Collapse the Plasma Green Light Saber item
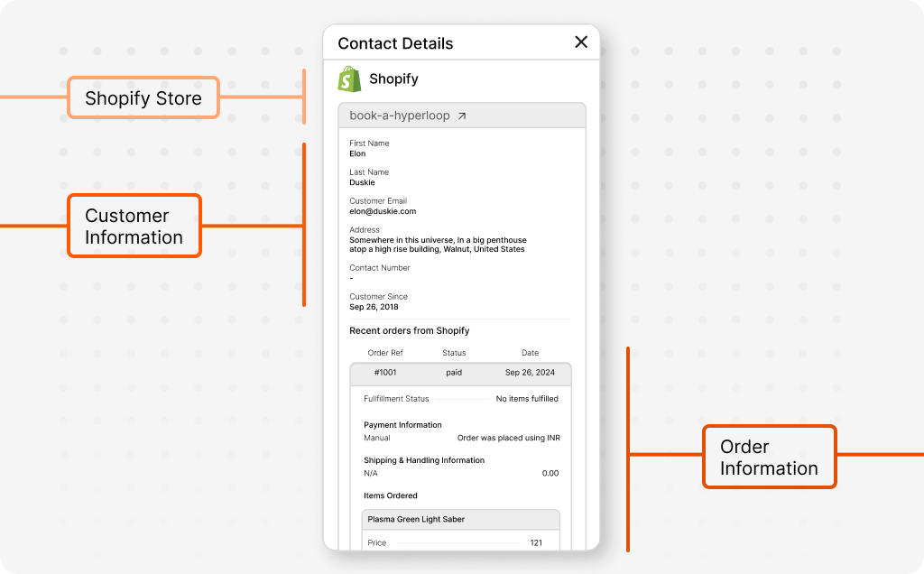 pyautogui.click(x=461, y=519)
